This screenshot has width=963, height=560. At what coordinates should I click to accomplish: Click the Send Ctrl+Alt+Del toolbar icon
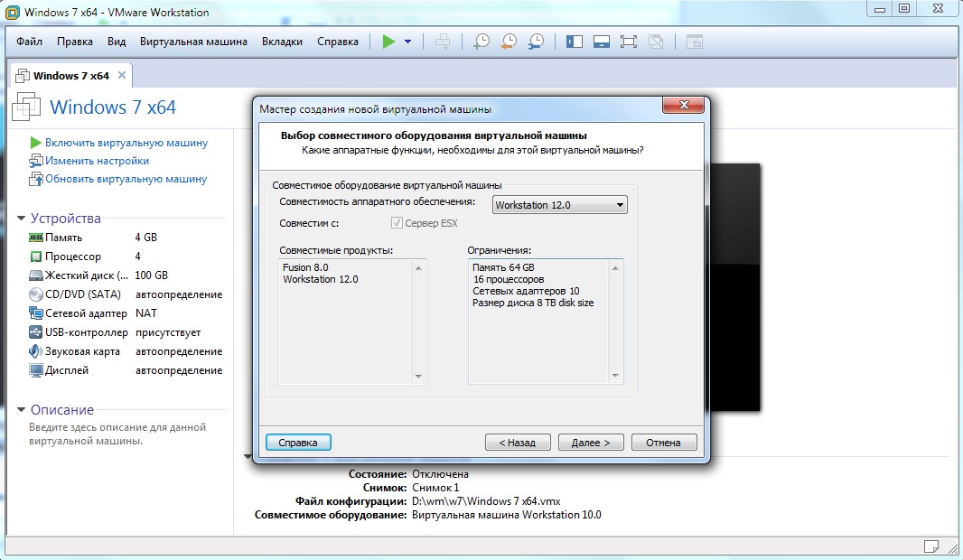pyautogui.click(x=442, y=42)
